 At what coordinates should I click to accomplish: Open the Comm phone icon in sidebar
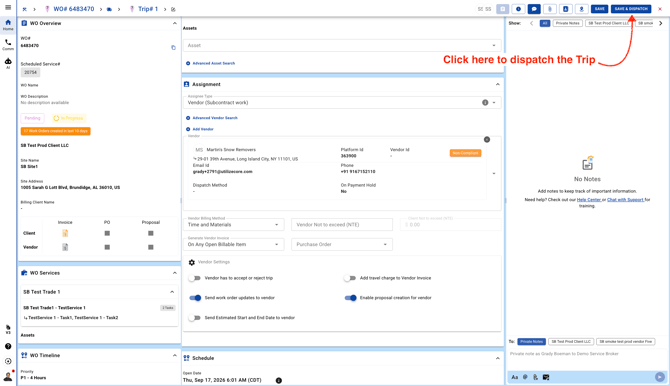(8, 44)
